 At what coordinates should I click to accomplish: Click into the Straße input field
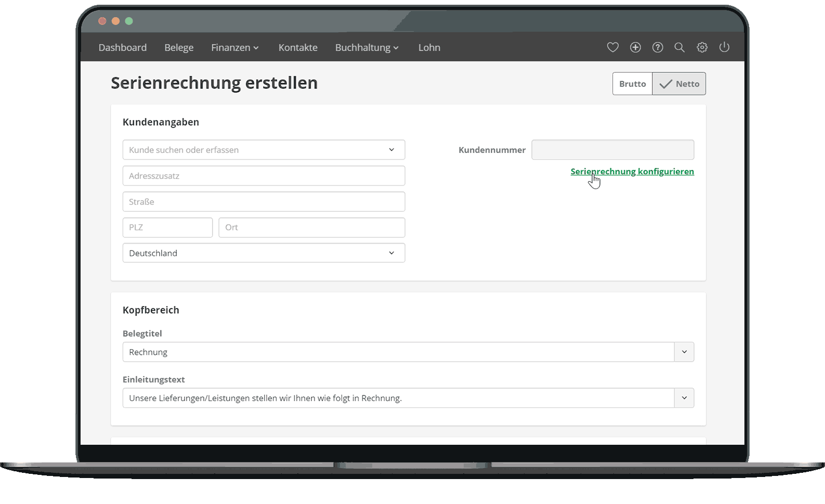coord(264,202)
